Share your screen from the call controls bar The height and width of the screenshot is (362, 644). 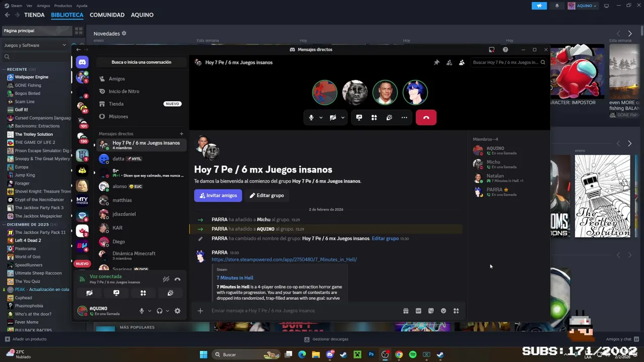pyautogui.click(x=359, y=118)
